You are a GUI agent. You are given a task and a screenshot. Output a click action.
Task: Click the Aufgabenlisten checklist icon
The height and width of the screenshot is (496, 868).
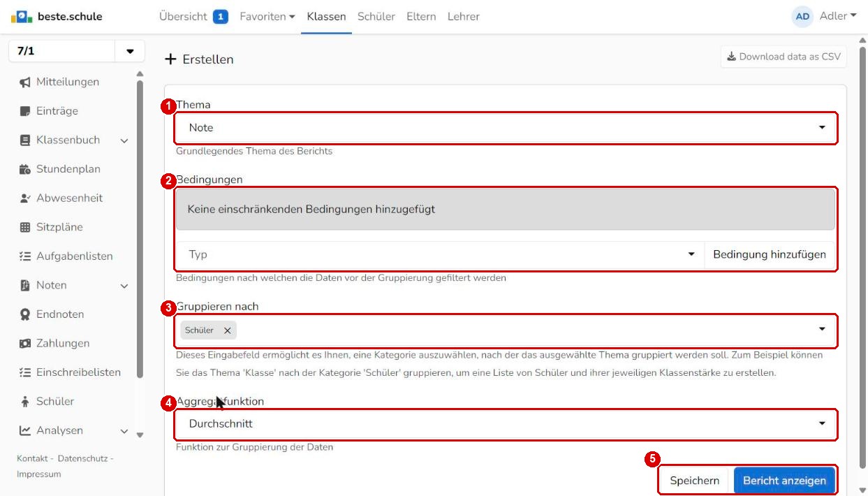24,256
